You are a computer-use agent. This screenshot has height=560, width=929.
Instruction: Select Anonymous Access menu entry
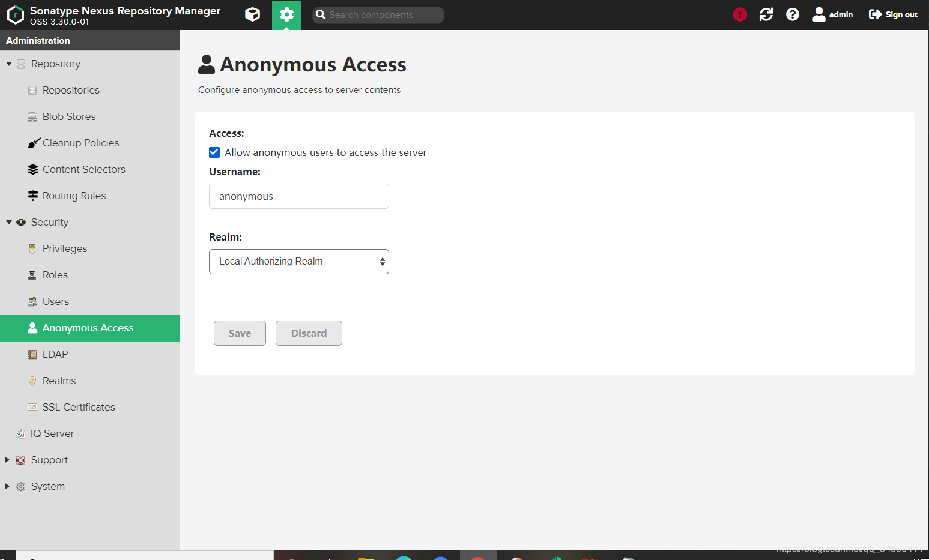90,328
